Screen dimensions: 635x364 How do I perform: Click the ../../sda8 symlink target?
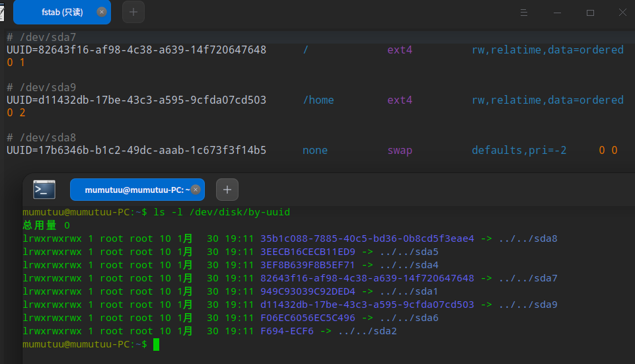click(x=528, y=238)
